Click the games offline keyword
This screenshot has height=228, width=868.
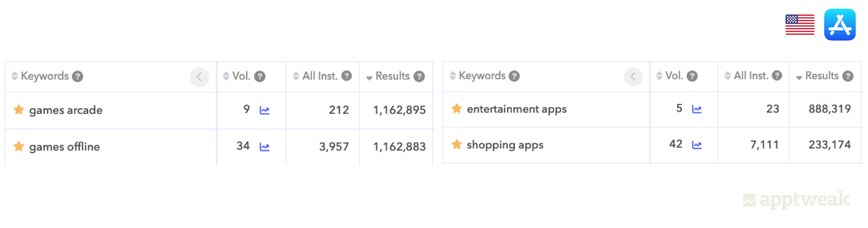tap(65, 147)
